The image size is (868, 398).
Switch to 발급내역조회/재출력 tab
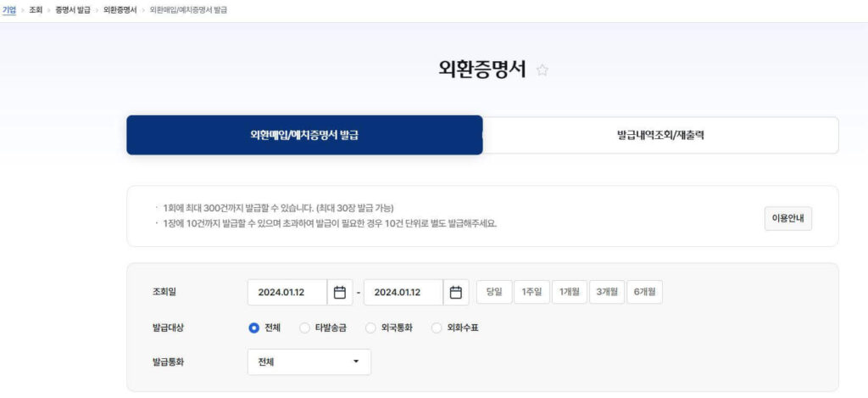[x=660, y=135]
